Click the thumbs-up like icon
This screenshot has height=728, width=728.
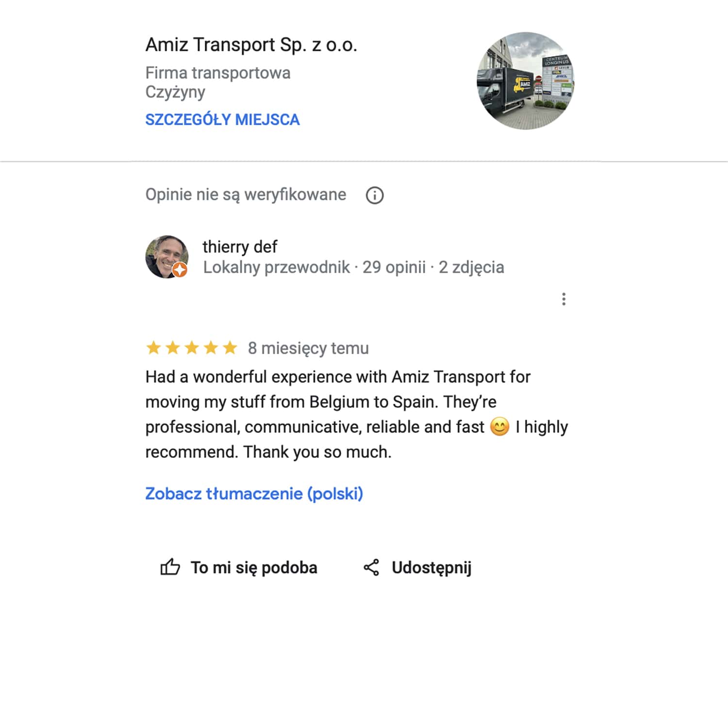[x=170, y=567]
